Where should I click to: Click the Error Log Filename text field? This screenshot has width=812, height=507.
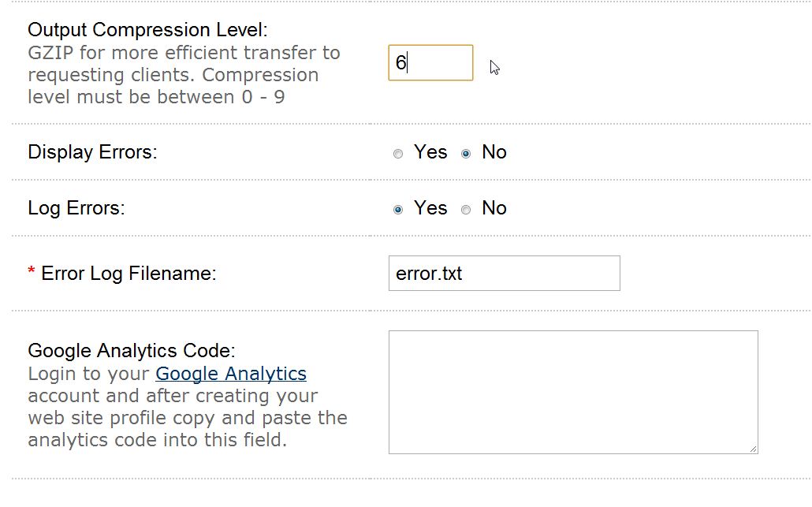pyautogui.click(x=504, y=274)
